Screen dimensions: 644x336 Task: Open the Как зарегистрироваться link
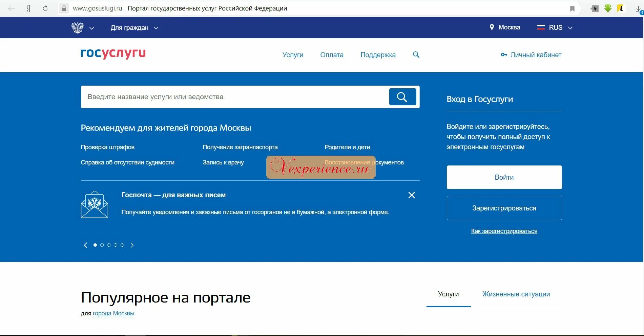point(504,231)
